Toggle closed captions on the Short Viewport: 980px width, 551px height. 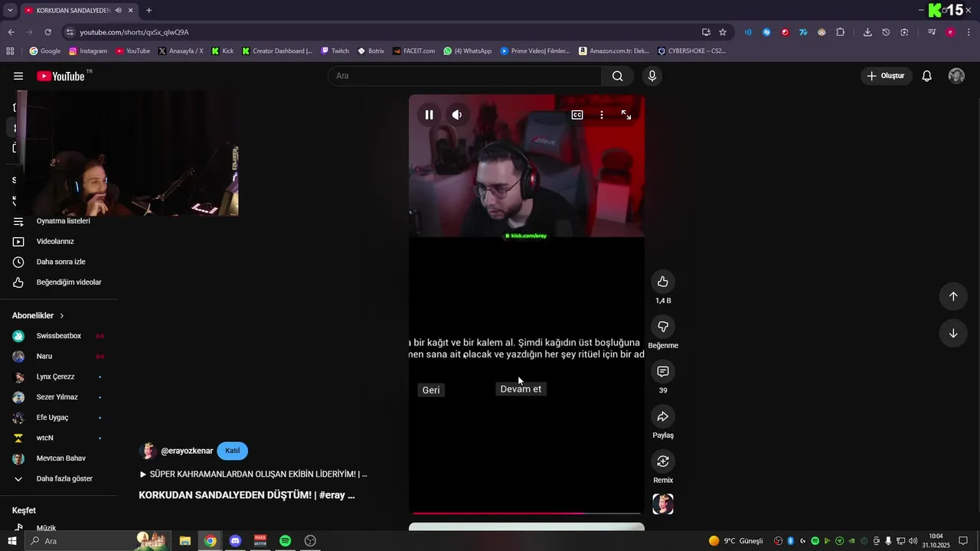[x=577, y=115]
